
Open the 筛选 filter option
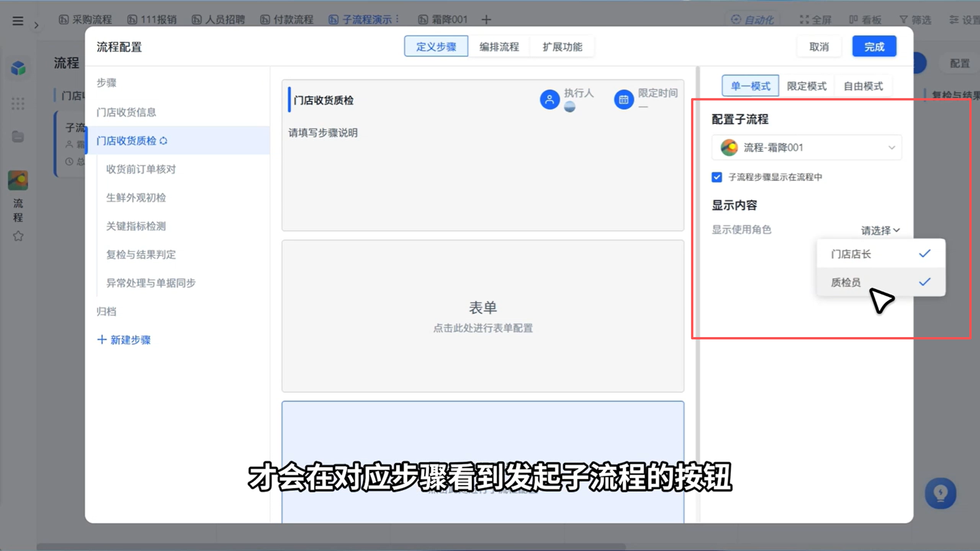[x=915, y=20]
